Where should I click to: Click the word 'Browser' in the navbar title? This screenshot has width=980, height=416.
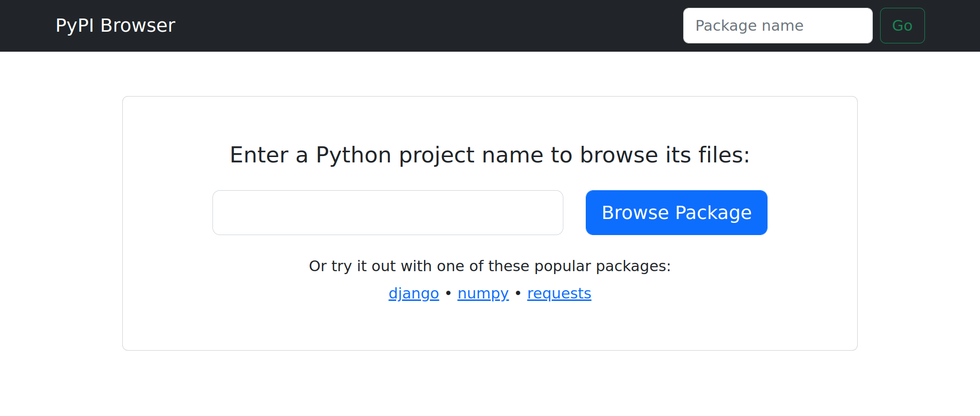pos(137,25)
